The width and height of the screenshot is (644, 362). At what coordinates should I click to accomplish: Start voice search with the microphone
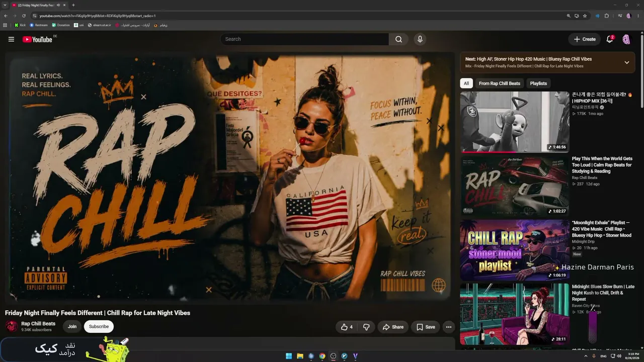click(x=420, y=39)
